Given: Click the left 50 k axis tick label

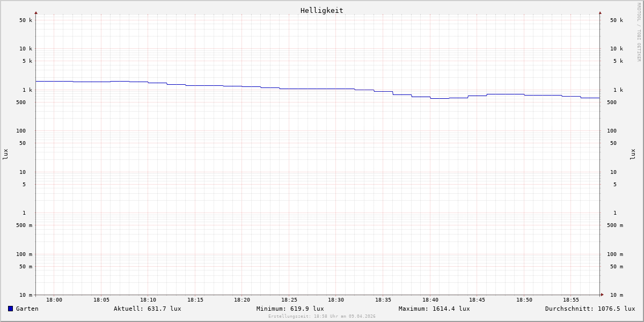Looking at the screenshot, I should [x=26, y=20].
